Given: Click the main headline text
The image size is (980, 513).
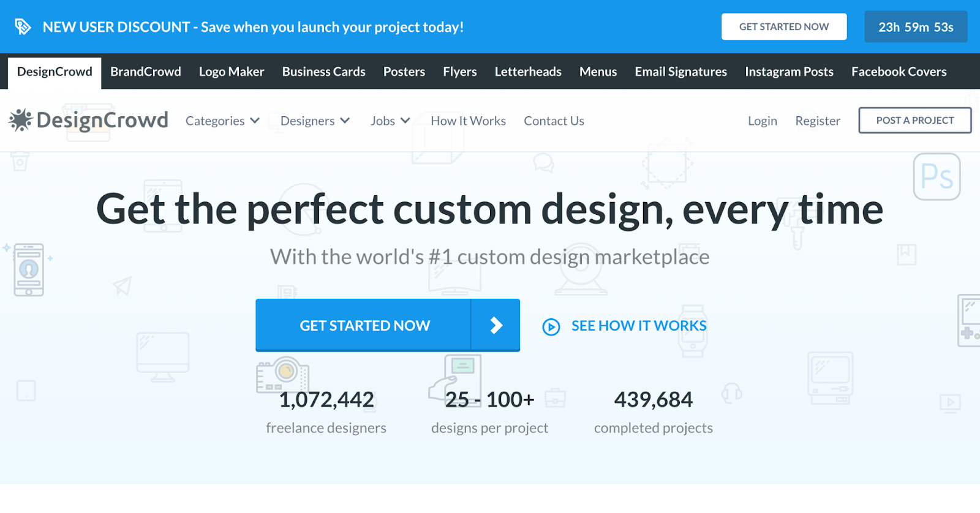Looking at the screenshot, I should point(490,210).
